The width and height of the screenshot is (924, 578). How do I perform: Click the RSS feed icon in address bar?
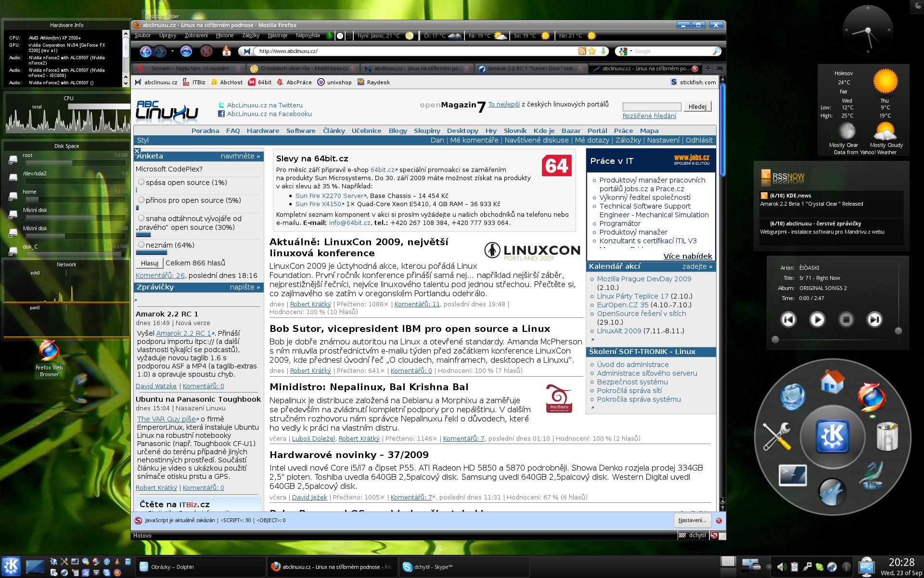(x=582, y=51)
